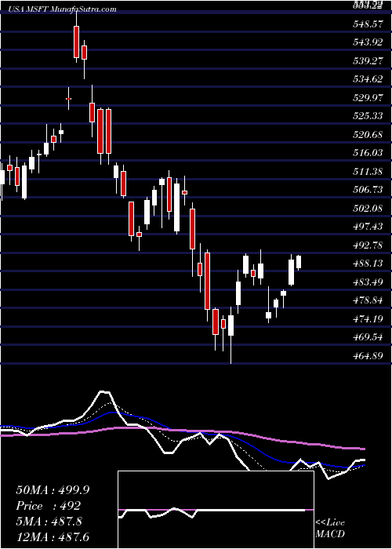Click the 534.62 price axis label
This screenshot has width=392, height=549.
pos(367,79)
